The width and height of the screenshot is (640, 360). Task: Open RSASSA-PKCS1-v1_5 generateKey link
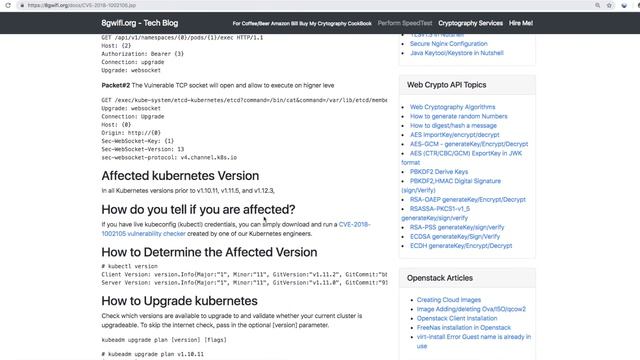pyautogui.click(x=440, y=209)
